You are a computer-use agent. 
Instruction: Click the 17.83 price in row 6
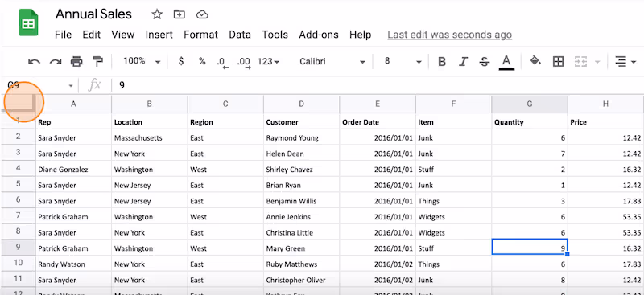pos(606,201)
